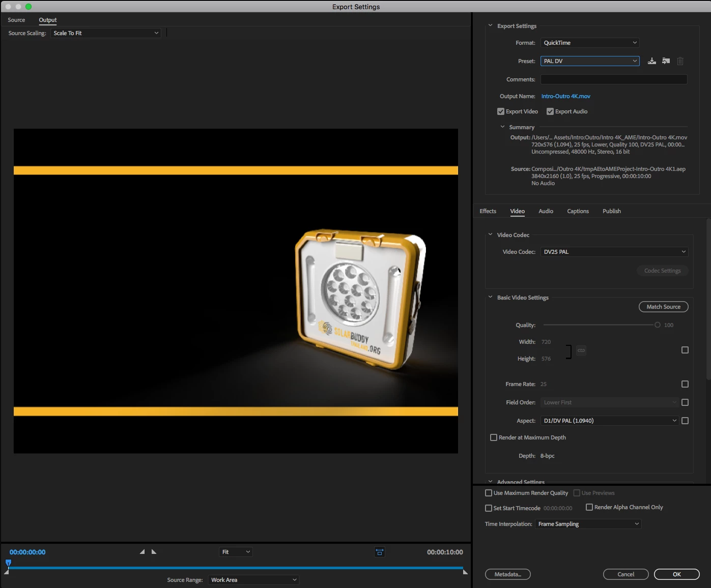Open the Audio tab
Image resolution: width=711 pixels, height=588 pixels.
(x=546, y=211)
